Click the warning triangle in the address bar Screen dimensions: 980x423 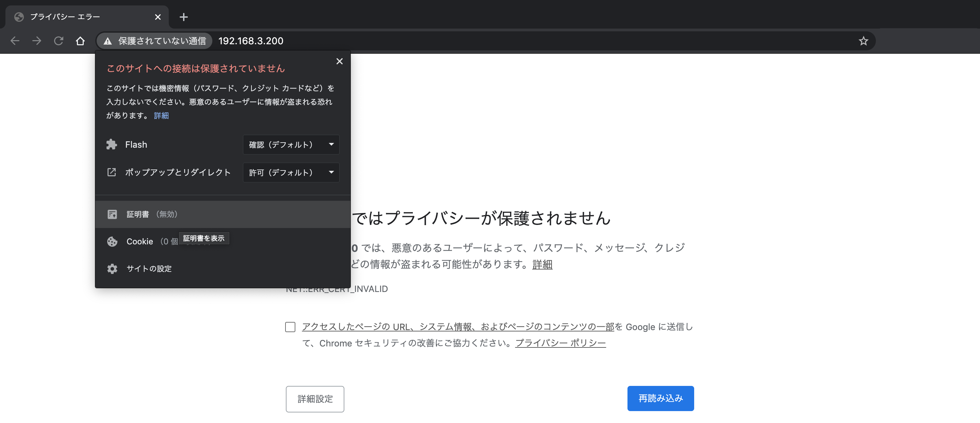(108, 41)
